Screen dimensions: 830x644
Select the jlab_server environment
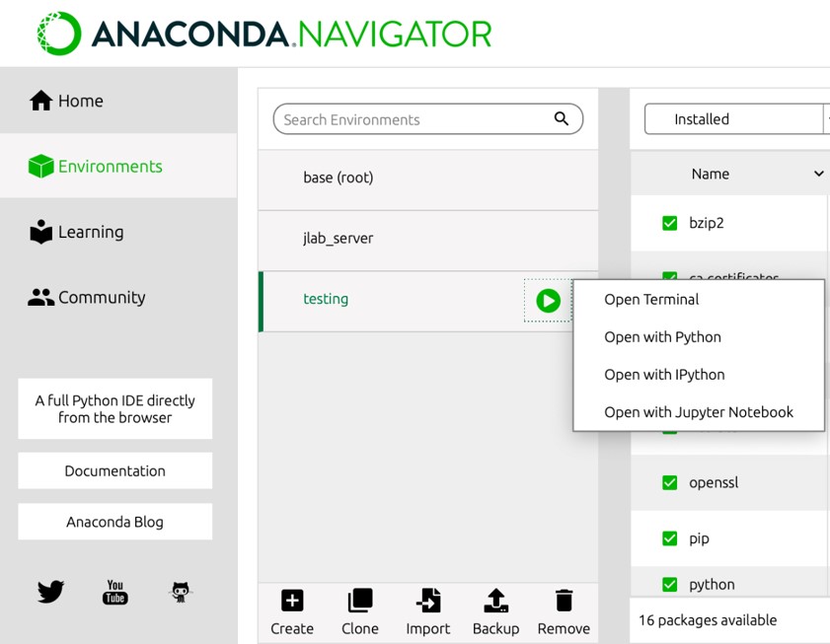pos(428,241)
